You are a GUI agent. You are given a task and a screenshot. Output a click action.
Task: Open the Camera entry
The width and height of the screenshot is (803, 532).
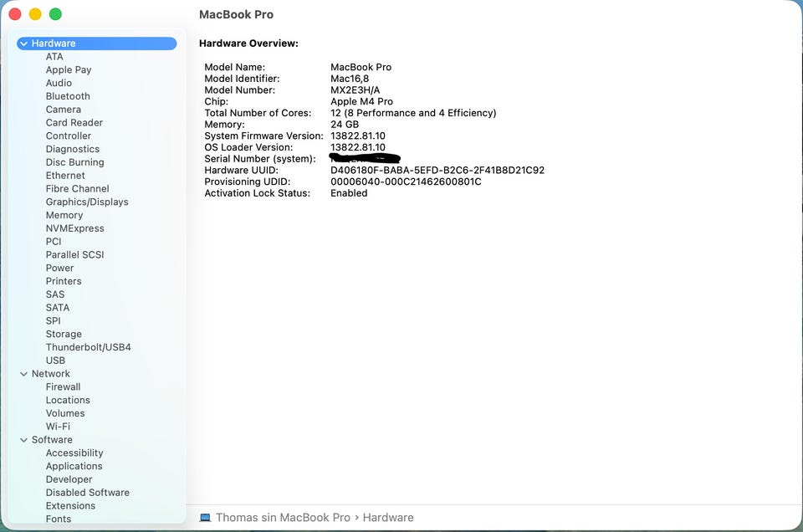(64, 110)
